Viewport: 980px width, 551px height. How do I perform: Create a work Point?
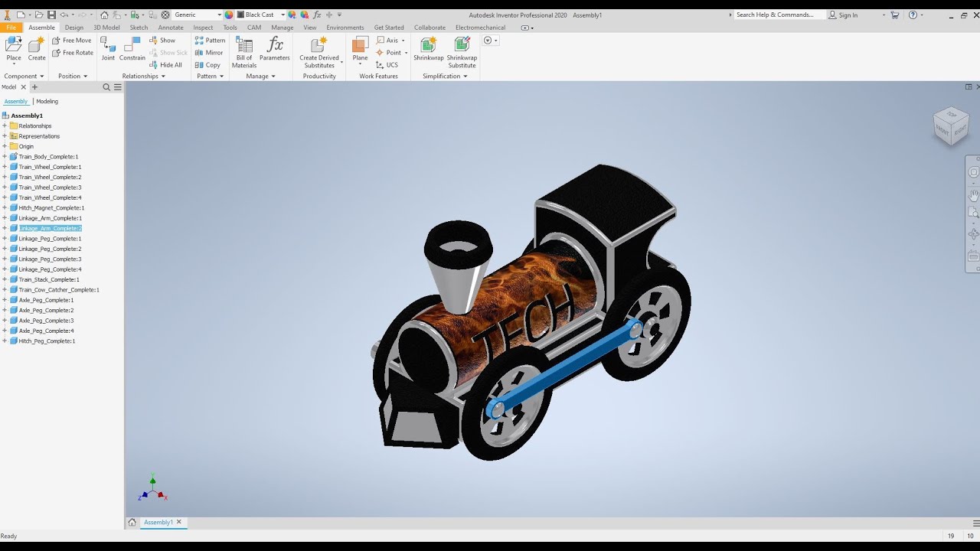(x=389, y=53)
